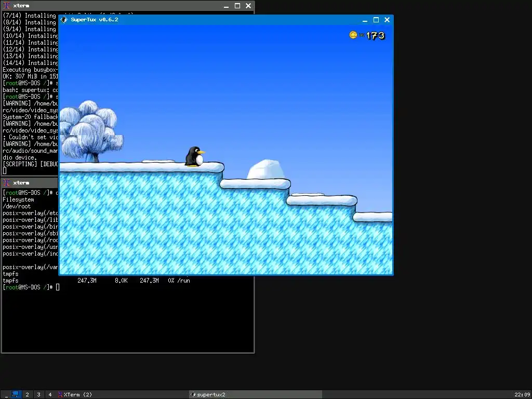Click the 'OK: 307 MiB in 151' line
This screenshot has height=399, width=532.
click(31, 76)
